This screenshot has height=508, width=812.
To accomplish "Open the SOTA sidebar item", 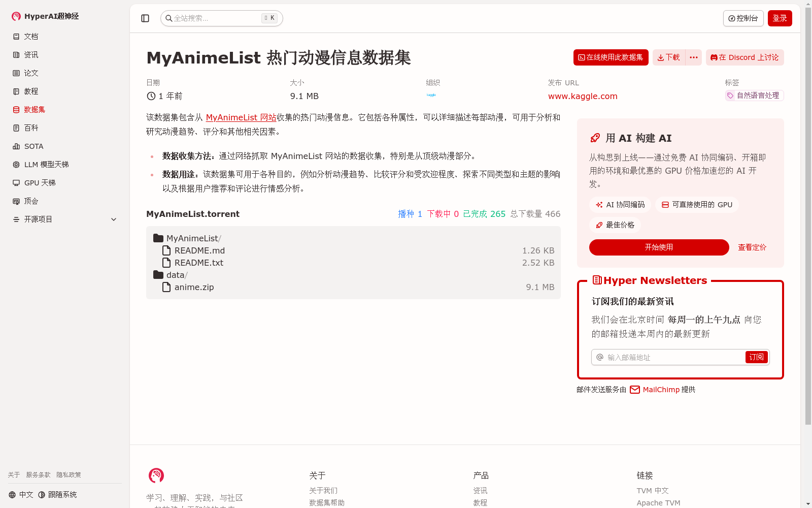I will (x=65, y=146).
